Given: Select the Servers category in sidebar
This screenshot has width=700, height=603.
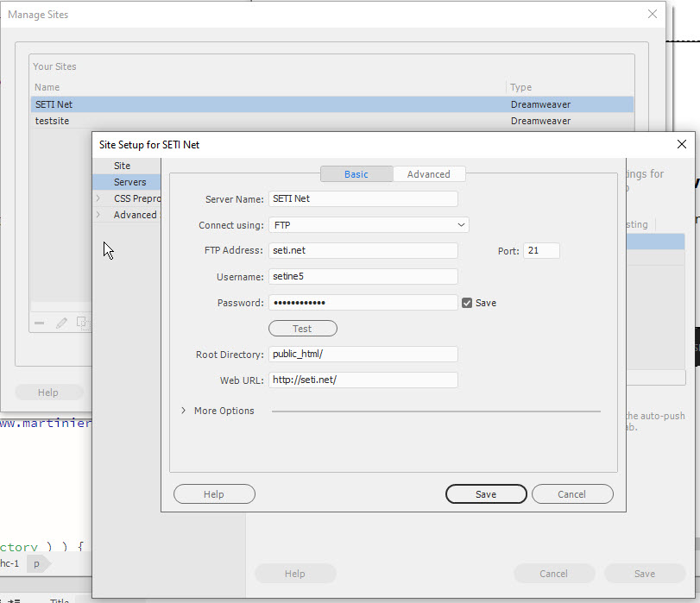Looking at the screenshot, I should 129,182.
